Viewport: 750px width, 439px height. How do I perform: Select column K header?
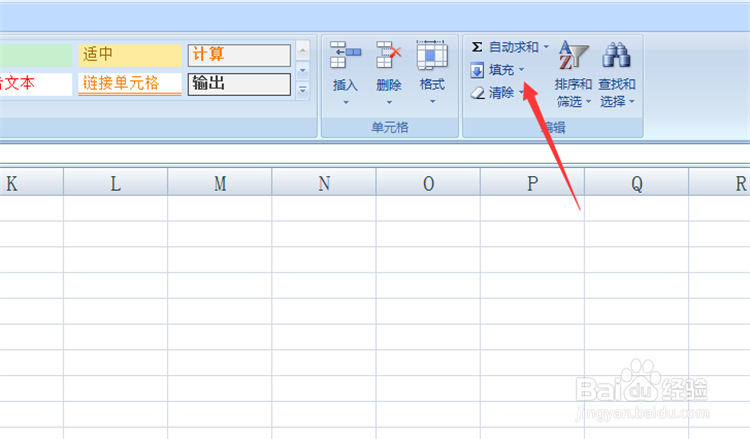tap(32, 182)
